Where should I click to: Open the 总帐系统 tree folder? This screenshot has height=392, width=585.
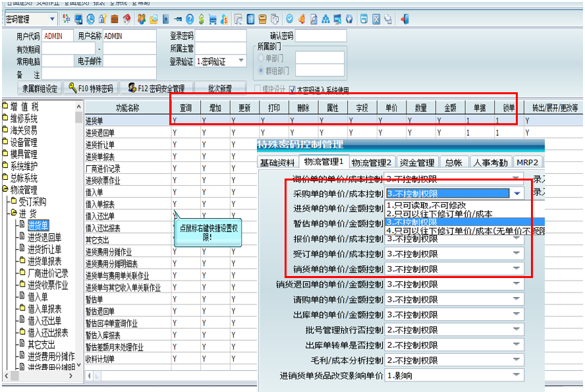pos(23,178)
